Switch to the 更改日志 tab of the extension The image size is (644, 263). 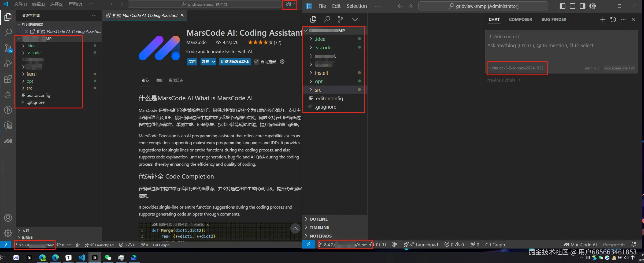176,80
